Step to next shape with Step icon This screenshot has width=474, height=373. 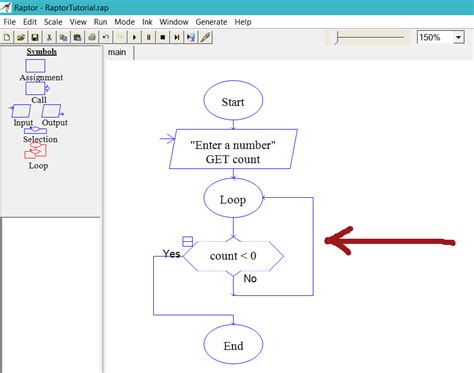click(x=177, y=37)
